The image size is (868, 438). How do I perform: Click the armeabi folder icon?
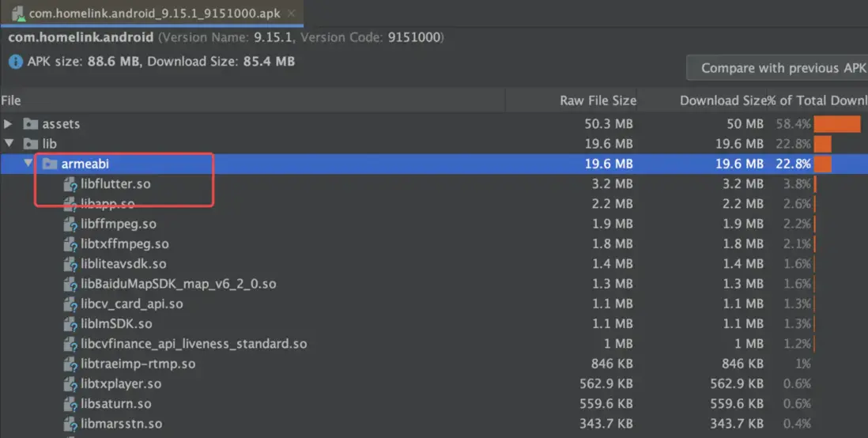tap(50, 164)
